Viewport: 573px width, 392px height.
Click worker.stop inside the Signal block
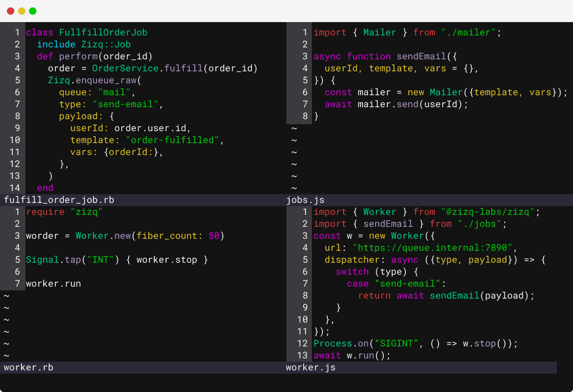click(x=167, y=259)
